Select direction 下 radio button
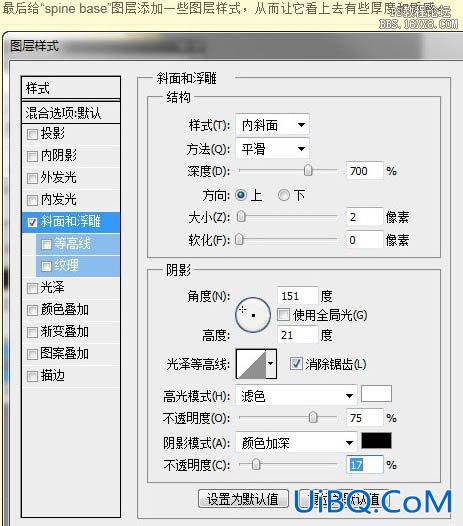Screen dimensions: 463x526 [284, 195]
